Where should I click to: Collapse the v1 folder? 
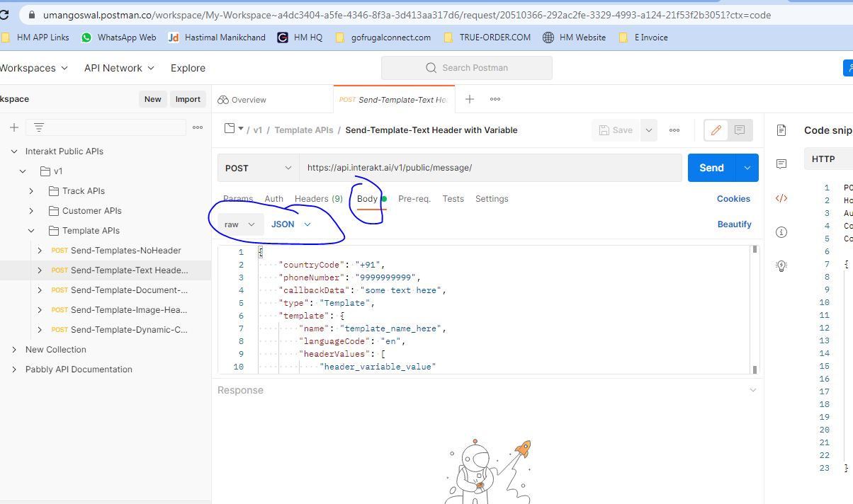23,171
